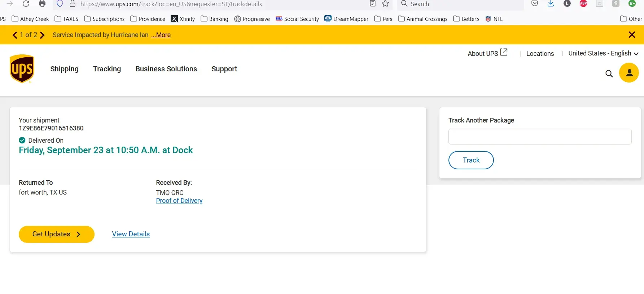Open the user account profile icon
The height and width of the screenshot is (294, 644).
(629, 73)
